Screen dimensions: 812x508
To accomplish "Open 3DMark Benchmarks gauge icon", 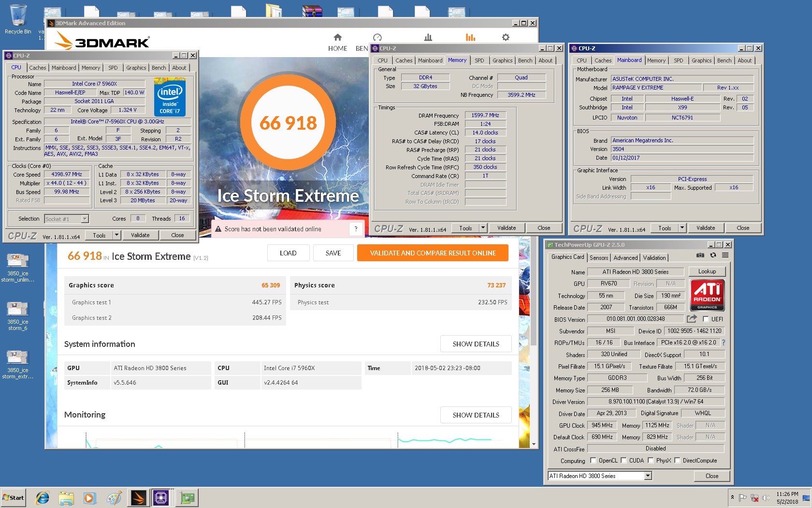I will point(377,37).
